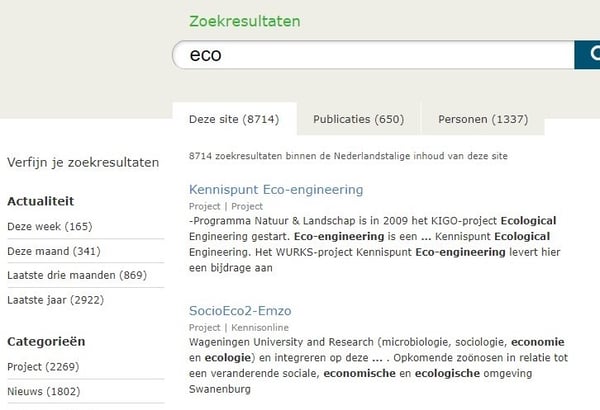This screenshot has width=600, height=410.
Task: Apply the 'Laatste jaar (2922)' filter
Action: pos(55,299)
